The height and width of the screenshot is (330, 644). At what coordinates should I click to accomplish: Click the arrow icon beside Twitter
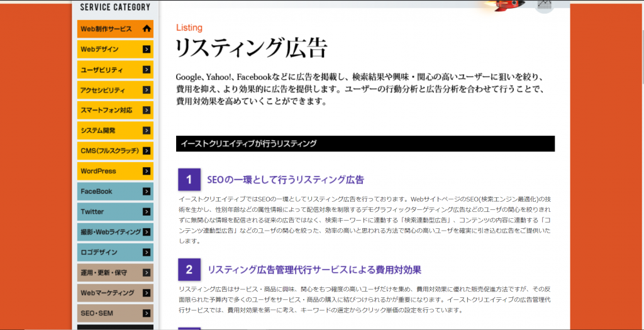(147, 212)
